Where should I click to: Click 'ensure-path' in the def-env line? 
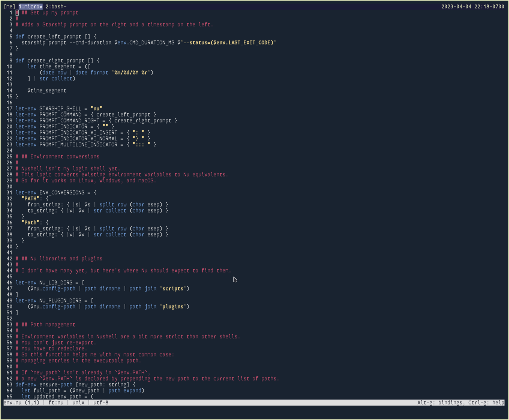click(56, 385)
